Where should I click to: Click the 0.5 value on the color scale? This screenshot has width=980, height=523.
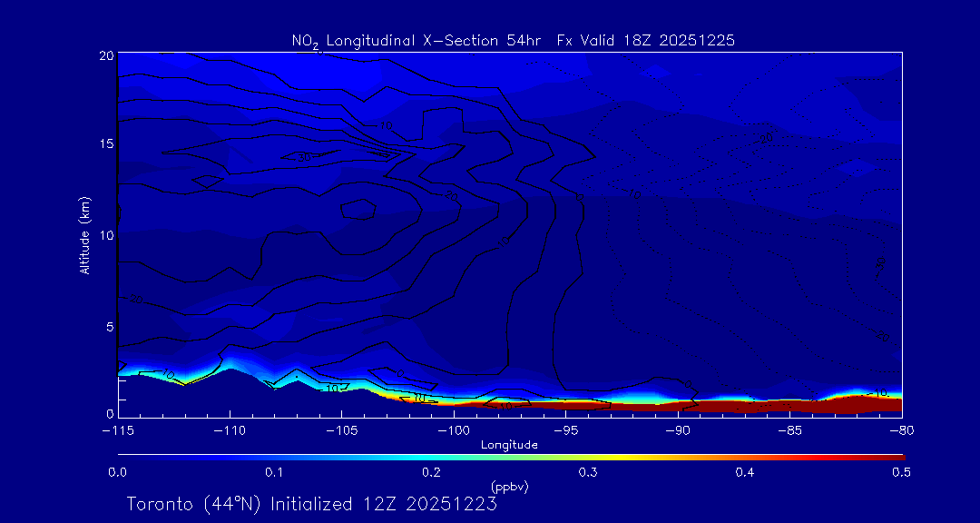(x=901, y=472)
